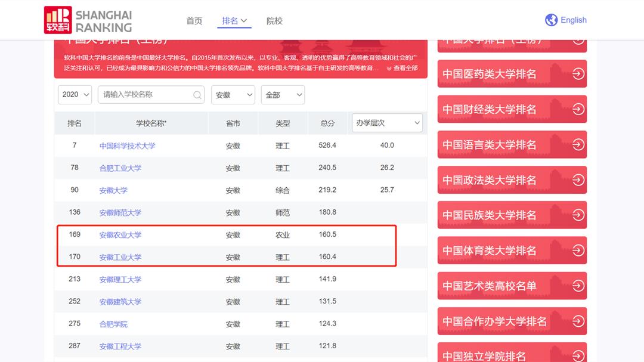The image size is (644, 362).
Task: Open the 办学层次 column dropdown
Action: pos(386,123)
